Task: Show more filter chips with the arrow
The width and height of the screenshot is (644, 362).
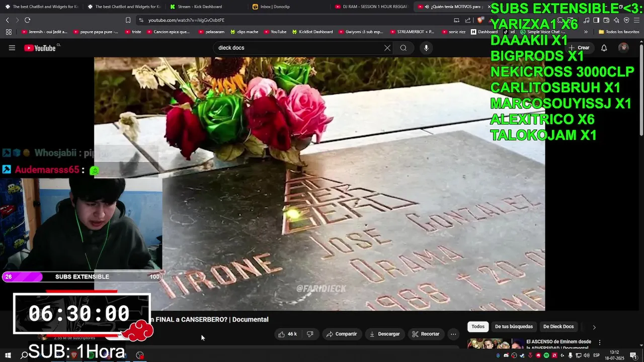Action: pyautogui.click(x=594, y=327)
